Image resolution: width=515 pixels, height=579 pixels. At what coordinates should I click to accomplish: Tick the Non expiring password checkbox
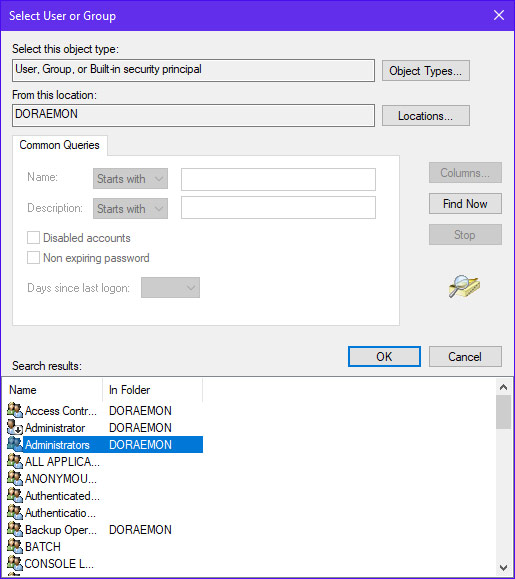pyautogui.click(x=33, y=258)
